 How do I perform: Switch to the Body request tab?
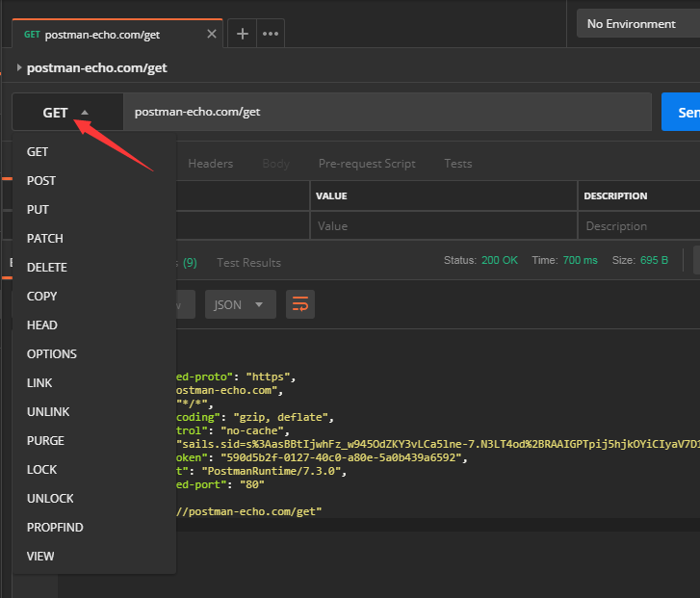coord(276,164)
